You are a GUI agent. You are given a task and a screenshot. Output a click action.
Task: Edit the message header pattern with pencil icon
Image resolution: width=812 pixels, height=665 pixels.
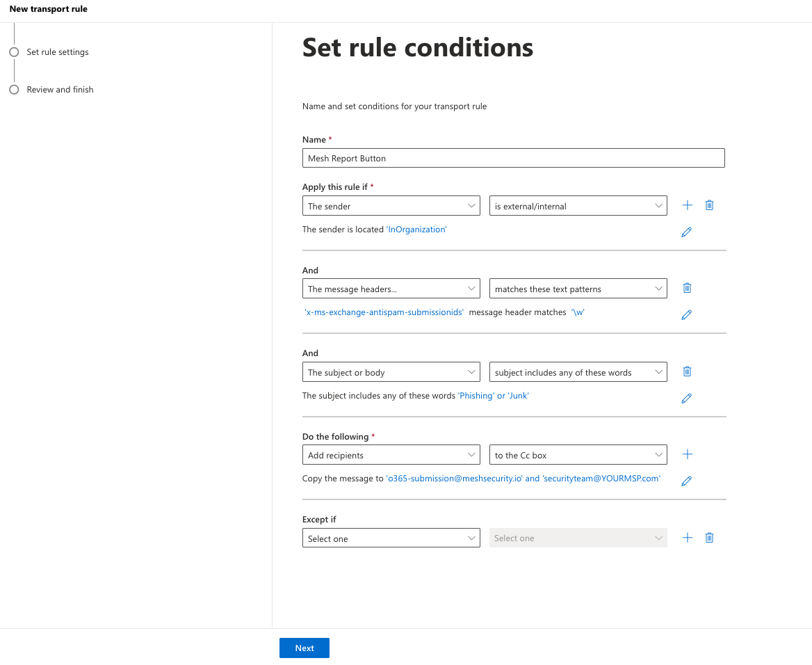(x=686, y=315)
